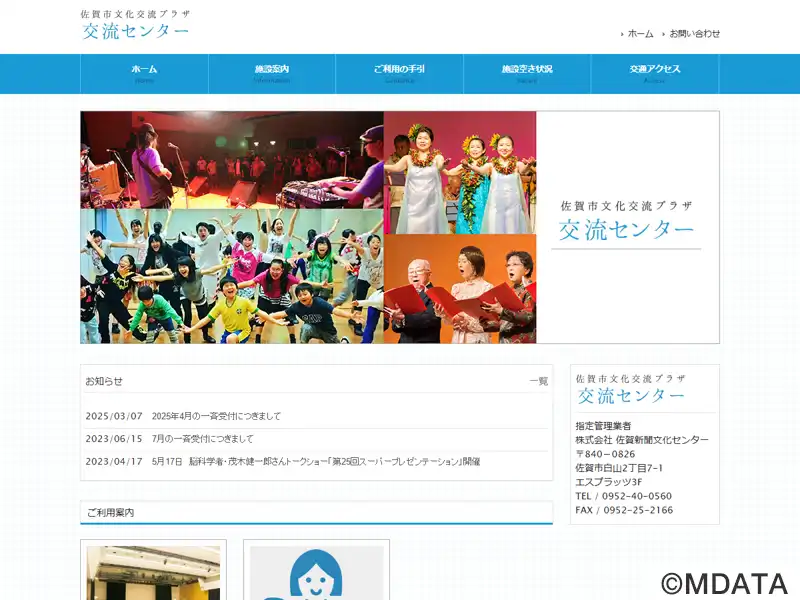This screenshot has width=800, height=600.
Task: Click the top-right ホーム link
Action: pyautogui.click(x=640, y=34)
